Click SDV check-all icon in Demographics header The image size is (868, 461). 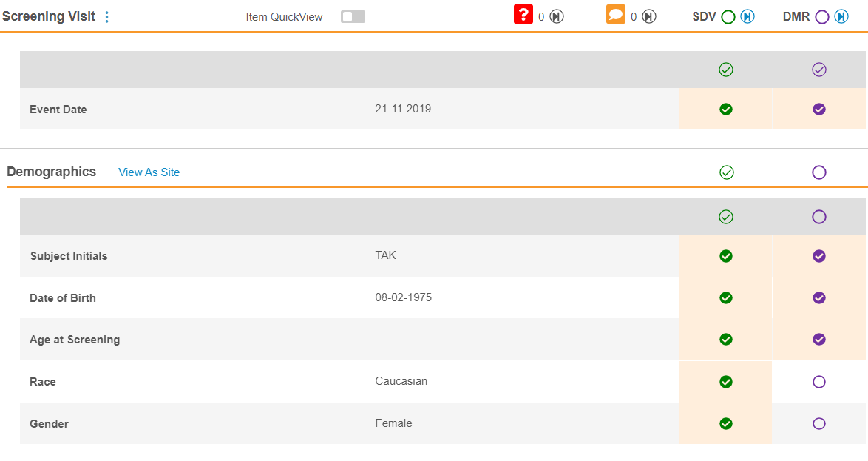point(726,172)
